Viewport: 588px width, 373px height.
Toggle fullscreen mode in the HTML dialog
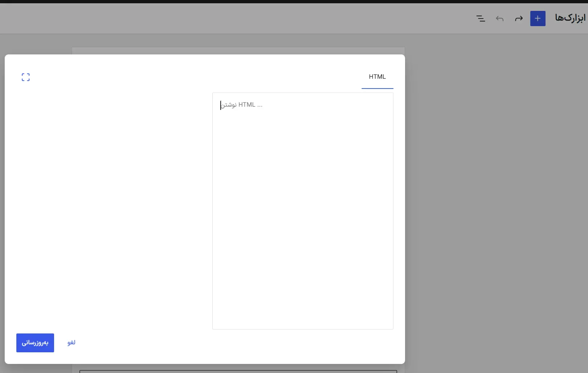[26, 77]
